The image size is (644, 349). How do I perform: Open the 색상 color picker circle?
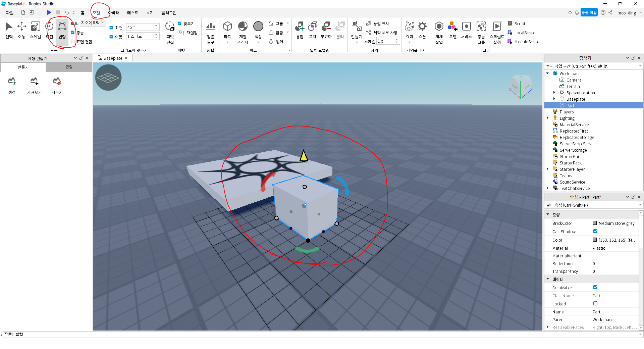point(258,26)
